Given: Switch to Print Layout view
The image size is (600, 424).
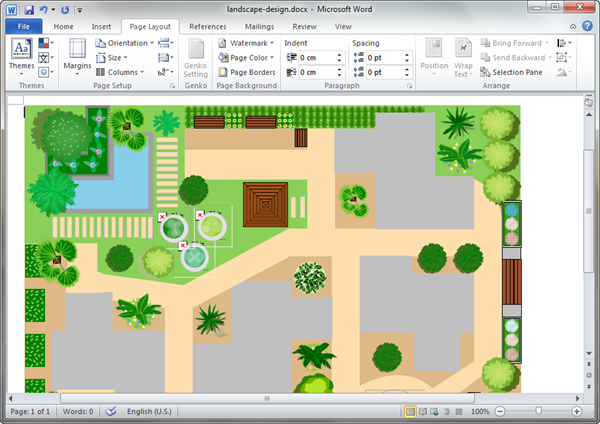Looking at the screenshot, I should click(x=410, y=411).
